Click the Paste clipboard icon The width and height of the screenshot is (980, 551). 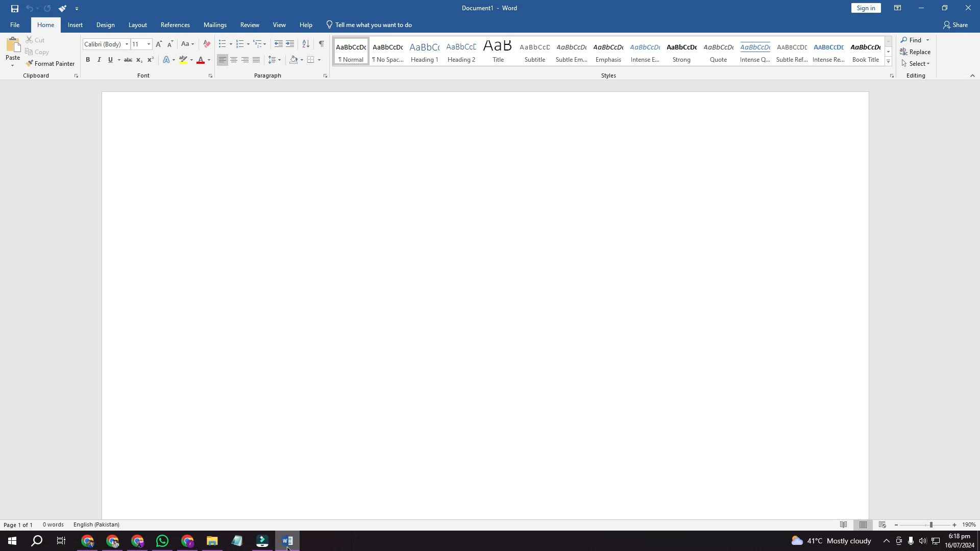click(13, 44)
